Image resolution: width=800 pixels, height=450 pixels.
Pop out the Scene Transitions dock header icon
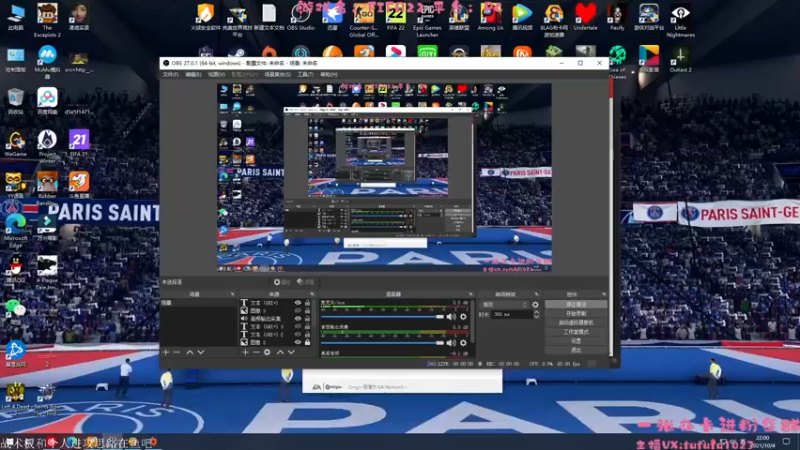coord(536,294)
